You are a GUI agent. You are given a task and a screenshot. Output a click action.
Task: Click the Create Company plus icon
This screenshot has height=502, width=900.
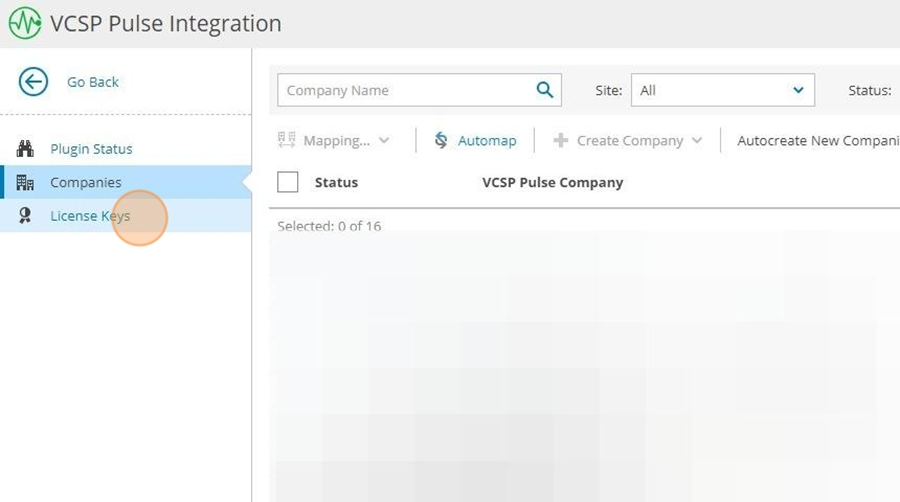[561, 140]
